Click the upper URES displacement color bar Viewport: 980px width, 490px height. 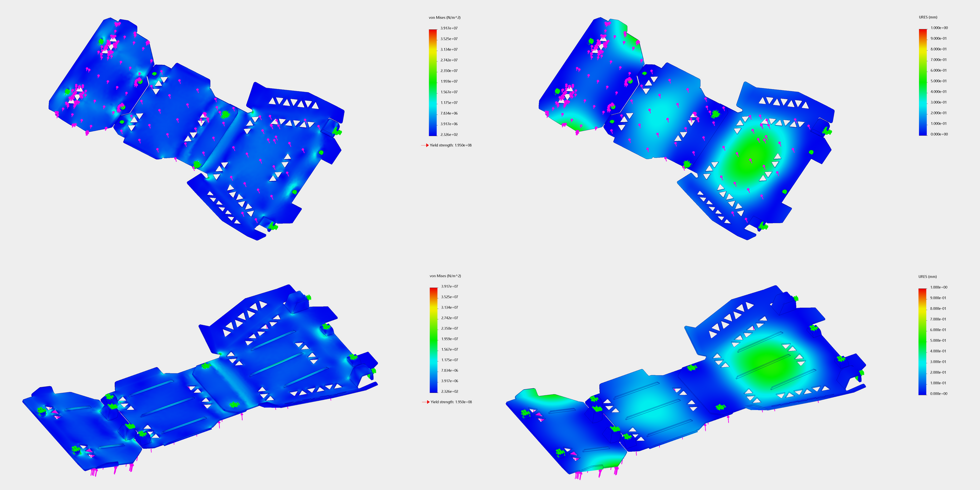923,82
